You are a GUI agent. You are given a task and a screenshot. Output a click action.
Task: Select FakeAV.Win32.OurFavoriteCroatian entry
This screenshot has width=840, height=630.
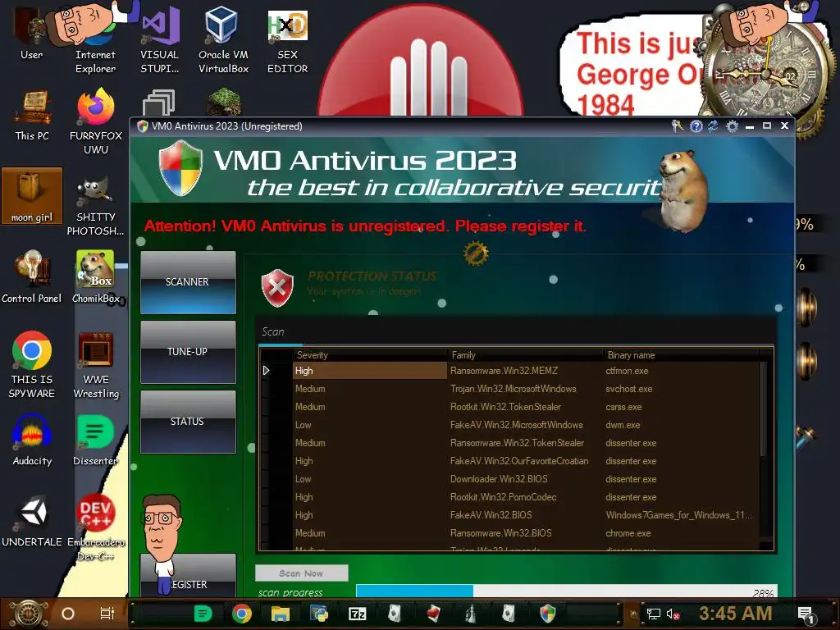tap(519, 461)
